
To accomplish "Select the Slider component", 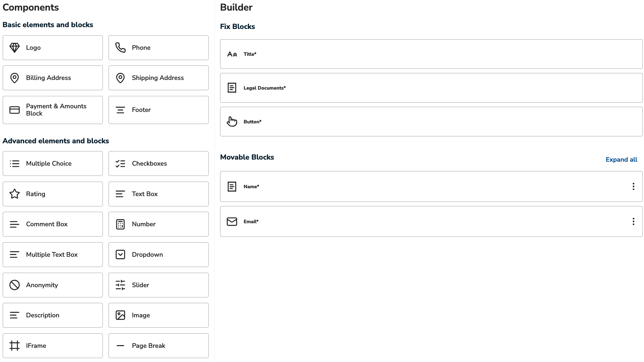I will click(x=158, y=285).
